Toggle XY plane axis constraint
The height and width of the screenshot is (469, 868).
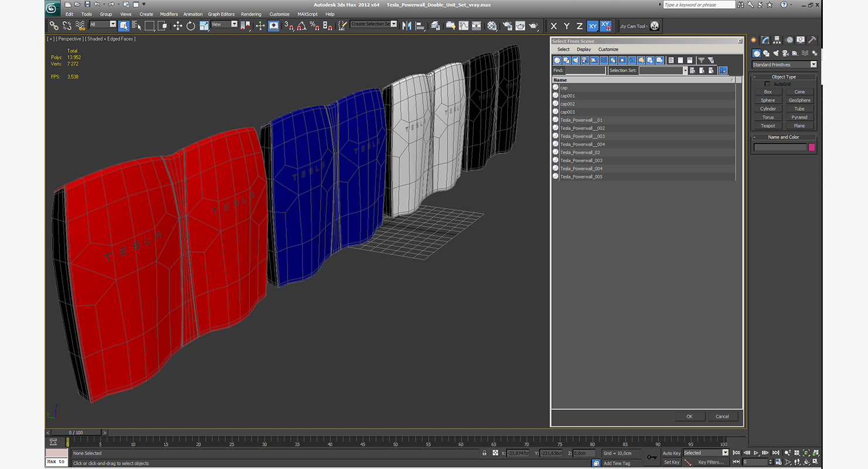point(592,26)
